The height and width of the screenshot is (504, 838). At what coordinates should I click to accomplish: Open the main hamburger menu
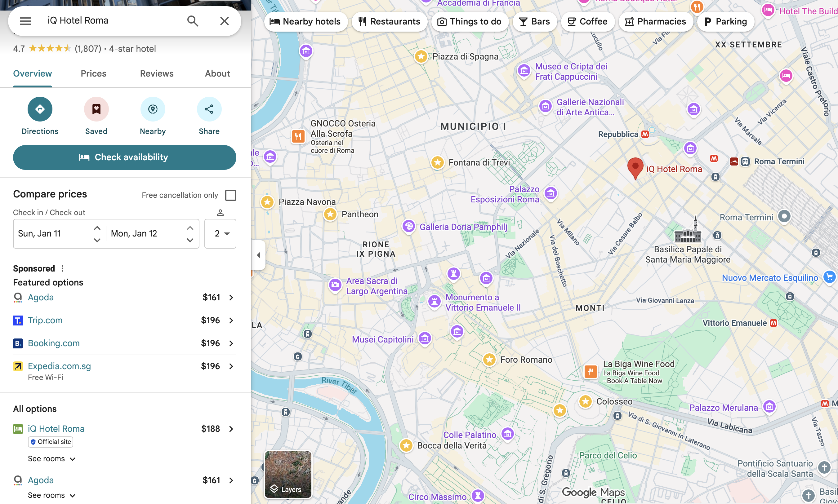(x=25, y=21)
